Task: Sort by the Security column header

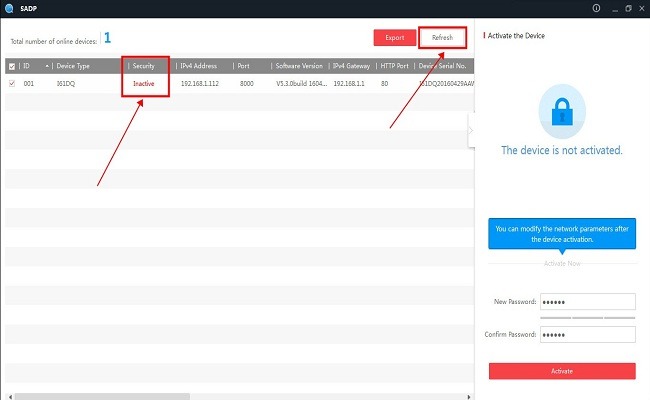Action: click(144, 66)
